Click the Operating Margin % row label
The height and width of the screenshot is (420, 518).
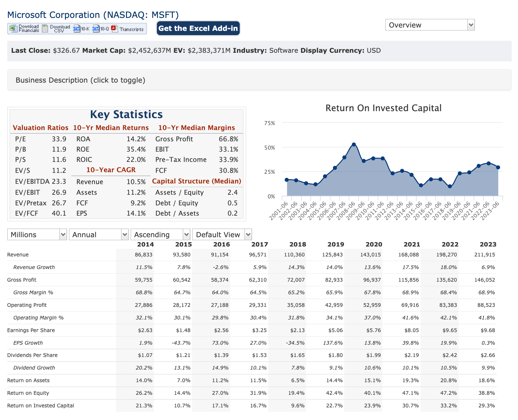tap(38, 318)
